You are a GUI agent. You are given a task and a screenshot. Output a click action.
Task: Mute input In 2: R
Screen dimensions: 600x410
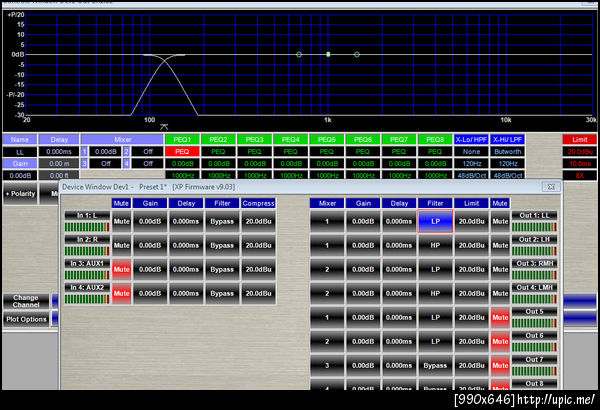tap(121, 245)
